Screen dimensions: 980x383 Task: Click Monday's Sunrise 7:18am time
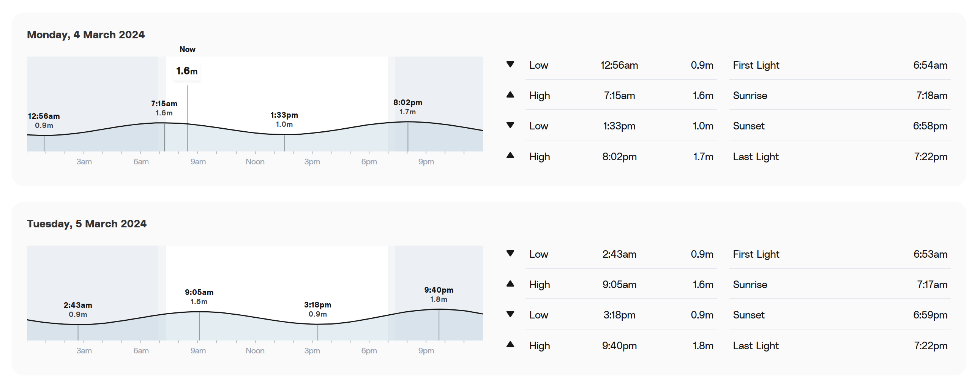[x=932, y=95]
